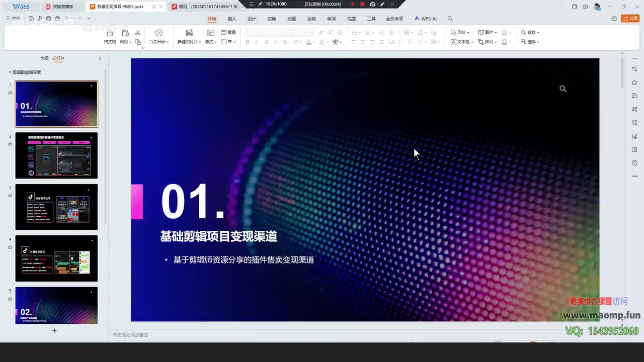This screenshot has height=362, width=644.
Task: Click the Copy icon below scissors
Action: pos(138,42)
